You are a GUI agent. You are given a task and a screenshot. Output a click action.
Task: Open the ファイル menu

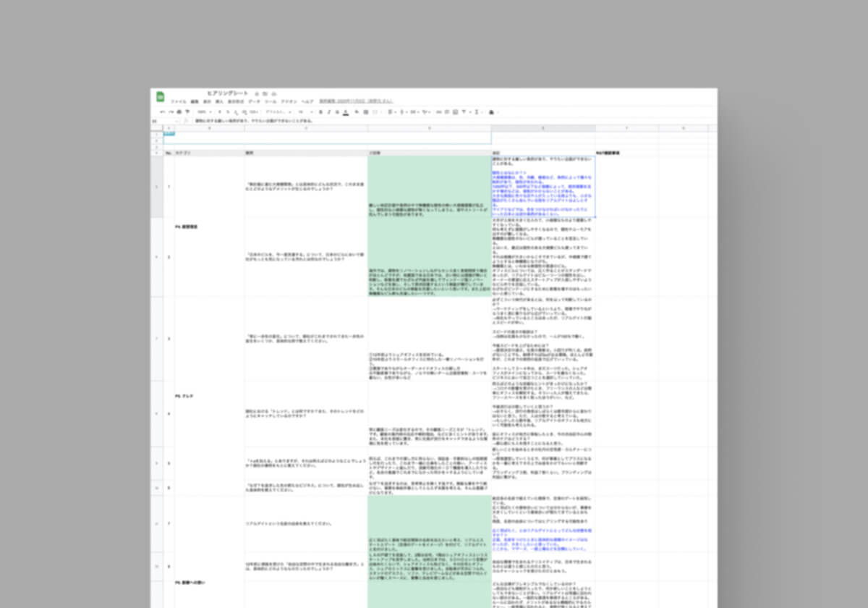click(x=178, y=101)
